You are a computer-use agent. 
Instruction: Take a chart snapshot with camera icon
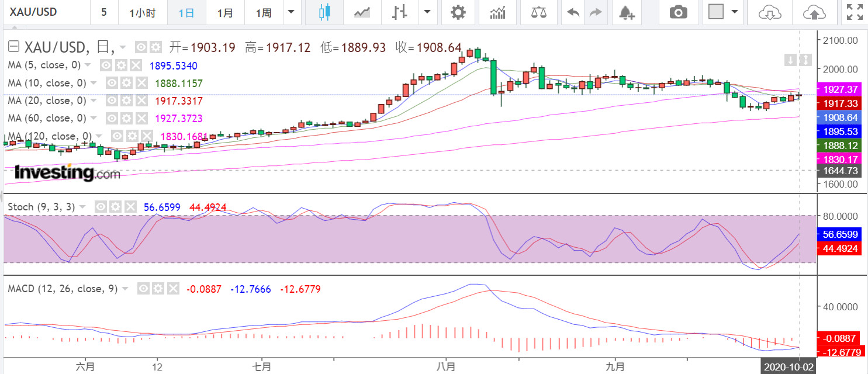click(678, 12)
